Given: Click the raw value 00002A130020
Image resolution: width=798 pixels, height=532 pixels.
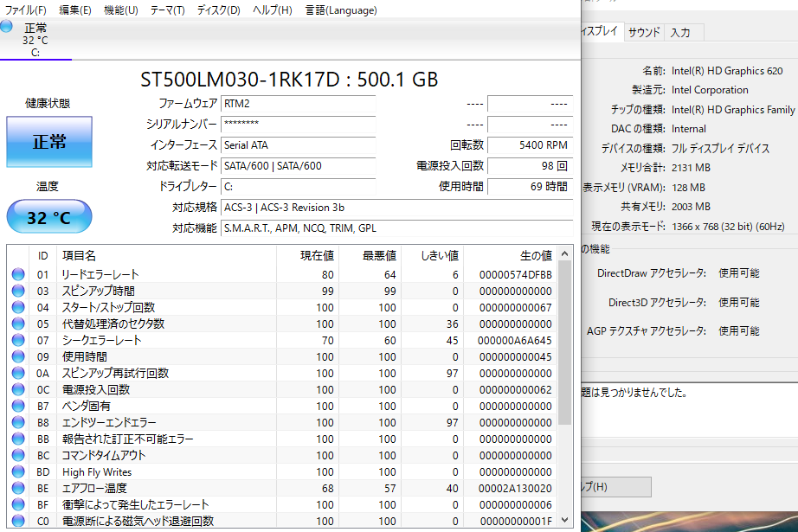Looking at the screenshot, I should click(515, 488).
